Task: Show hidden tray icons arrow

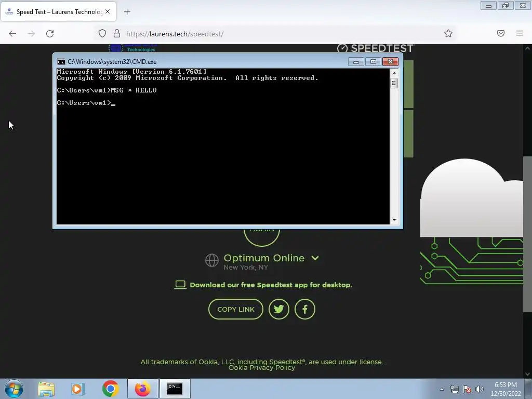Action: click(442, 389)
